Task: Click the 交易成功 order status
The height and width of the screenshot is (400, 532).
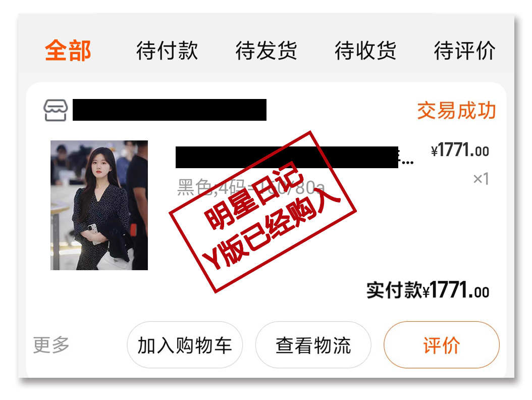Action: (457, 111)
